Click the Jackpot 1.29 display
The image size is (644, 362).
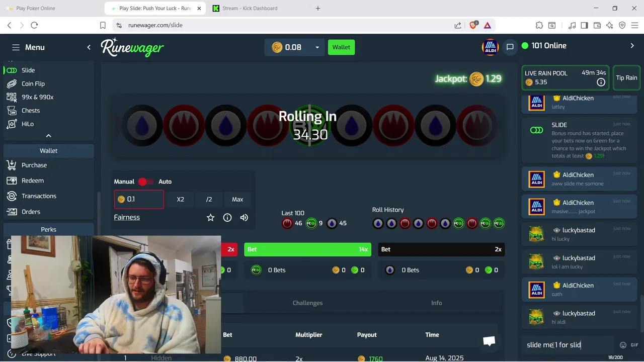(468, 78)
